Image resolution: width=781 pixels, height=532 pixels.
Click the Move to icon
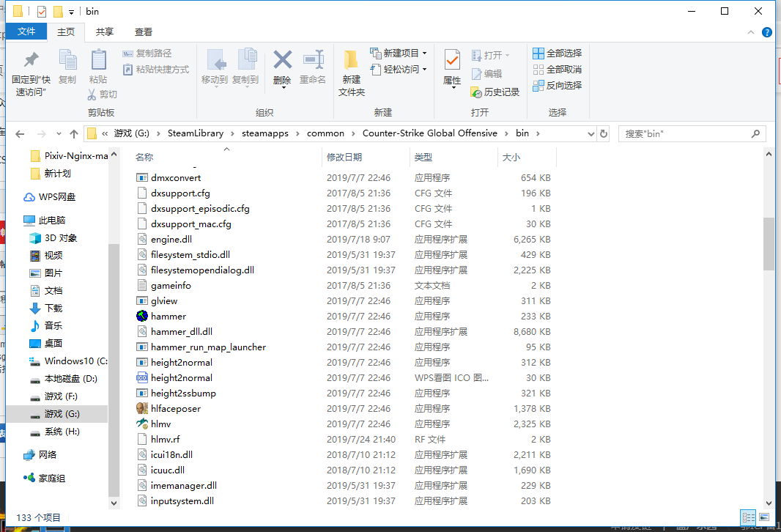click(216, 60)
